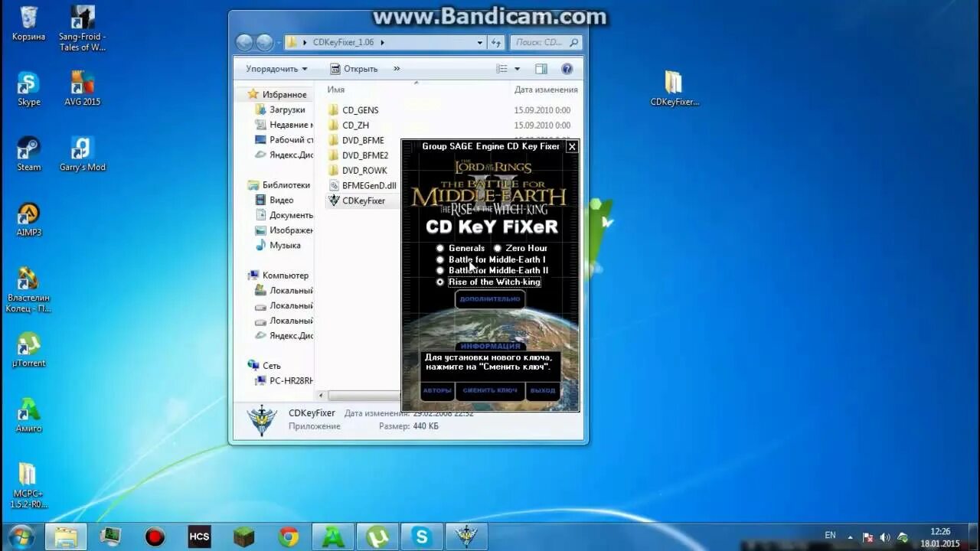This screenshot has width=980, height=551.
Task: Open the DVD_BFME folder
Action: [x=363, y=140]
